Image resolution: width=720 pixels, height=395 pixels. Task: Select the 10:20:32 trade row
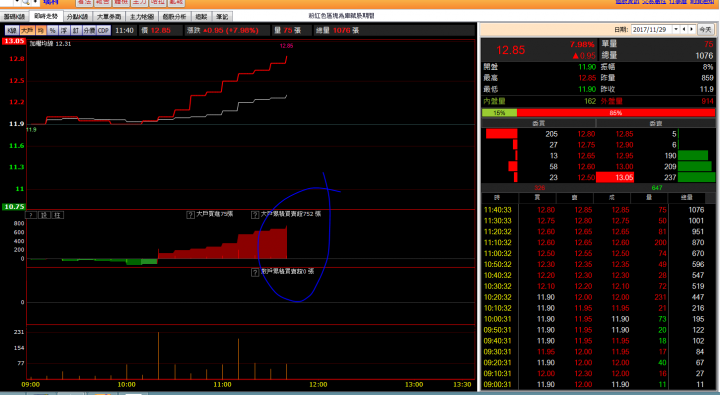[598, 297]
